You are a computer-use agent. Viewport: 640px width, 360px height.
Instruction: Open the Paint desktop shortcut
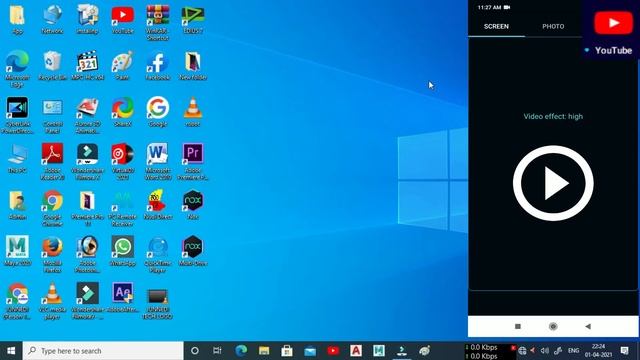click(x=122, y=65)
